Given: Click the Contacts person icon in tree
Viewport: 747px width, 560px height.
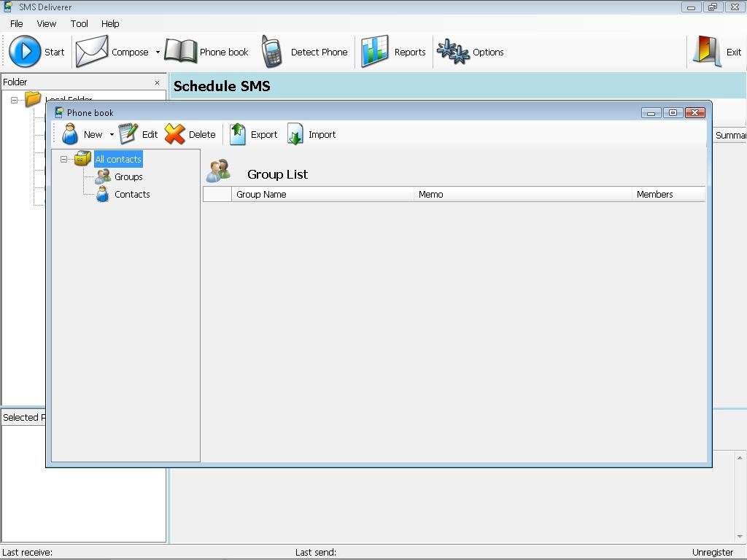Looking at the screenshot, I should click(102, 194).
